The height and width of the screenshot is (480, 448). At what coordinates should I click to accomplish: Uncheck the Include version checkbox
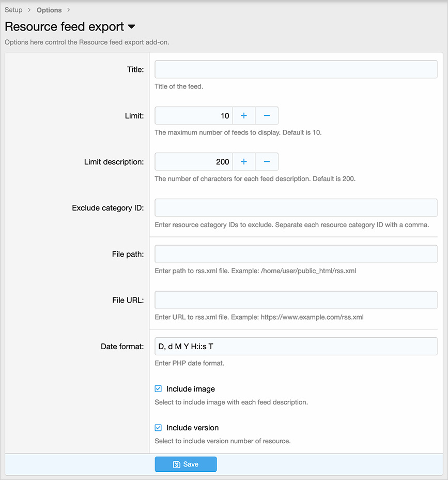pos(158,427)
